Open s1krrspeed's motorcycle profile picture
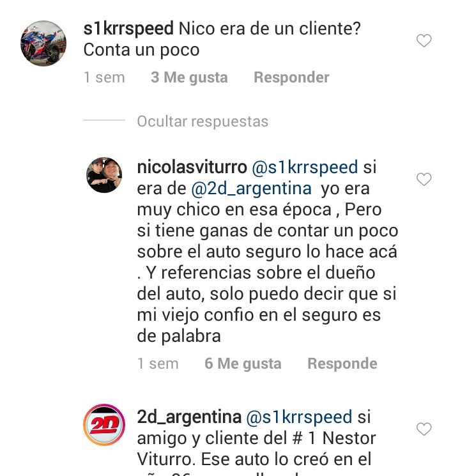 43,43
